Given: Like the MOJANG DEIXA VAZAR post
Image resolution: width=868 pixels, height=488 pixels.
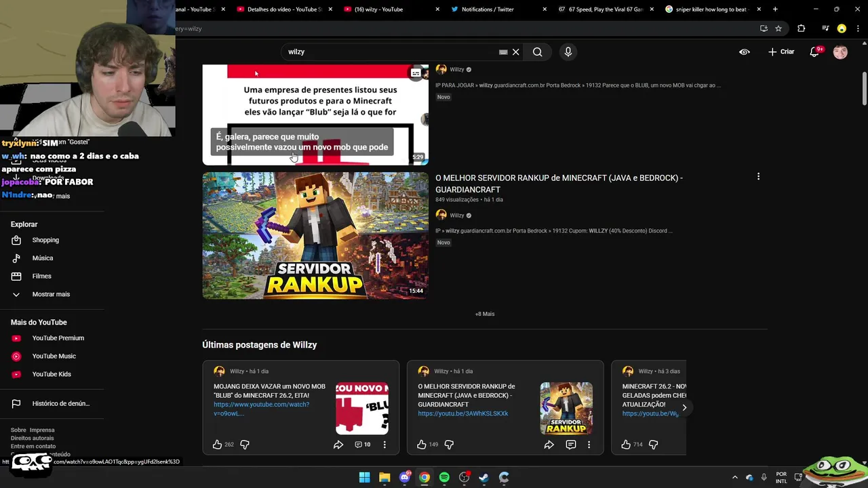Looking at the screenshot, I should coord(217,445).
